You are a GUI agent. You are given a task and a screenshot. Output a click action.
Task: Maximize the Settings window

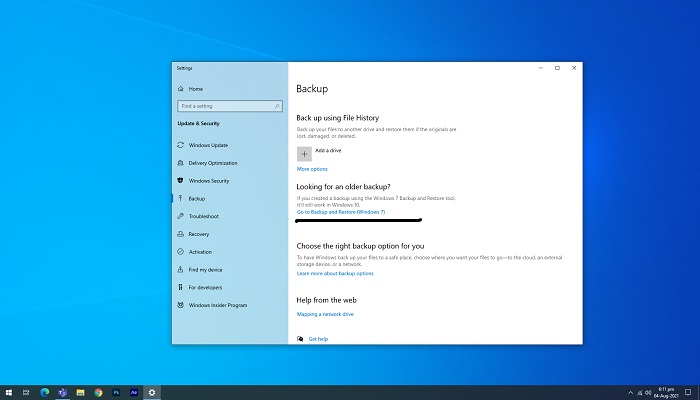tap(557, 68)
